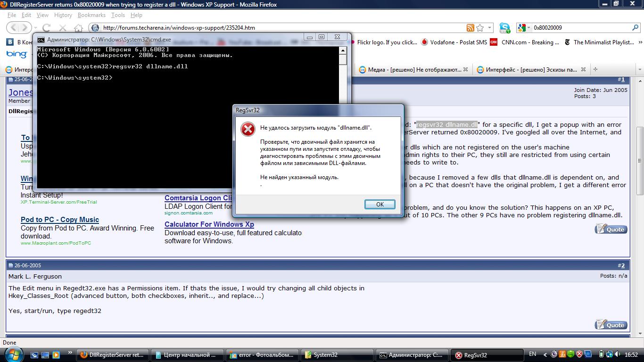Image resolution: width=644 pixels, height=362 pixels.
Task: Go to Firefox home page icon
Action: (x=78, y=28)
